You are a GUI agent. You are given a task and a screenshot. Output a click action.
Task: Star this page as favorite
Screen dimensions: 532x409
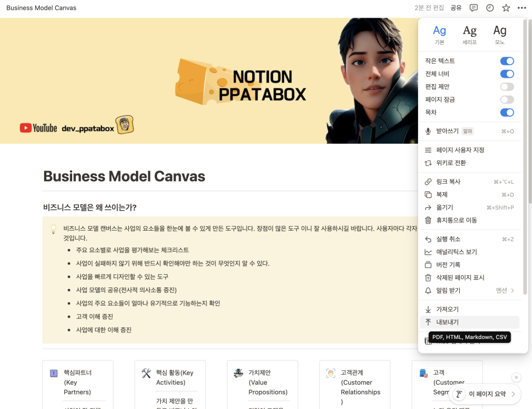pos(506,8)
